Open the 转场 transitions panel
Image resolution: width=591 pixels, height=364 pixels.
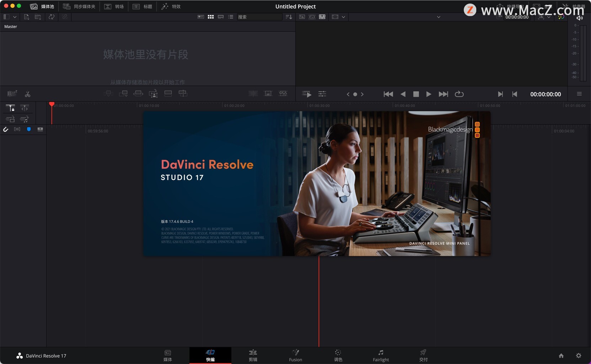114,6
